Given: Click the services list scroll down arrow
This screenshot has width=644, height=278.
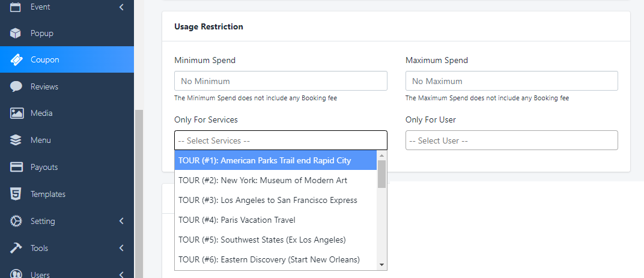Looking at the screenshot, I should pos(381,264).
